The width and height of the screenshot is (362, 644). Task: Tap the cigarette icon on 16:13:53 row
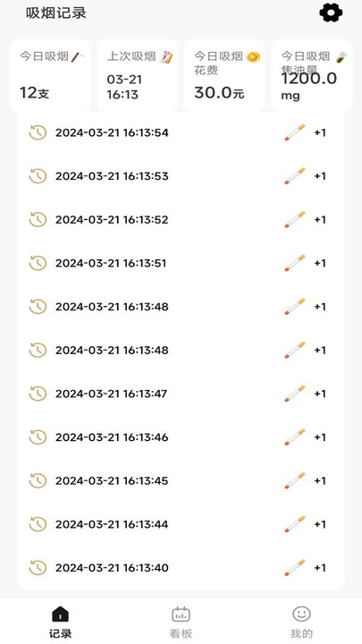tap(295, 176)
